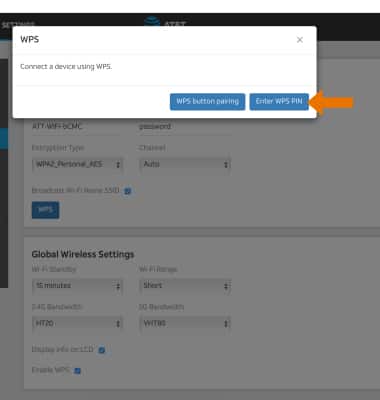380x400 pixels.
Task: Open the Encryption Type dropdown
Action: click(x=77, y=164)
